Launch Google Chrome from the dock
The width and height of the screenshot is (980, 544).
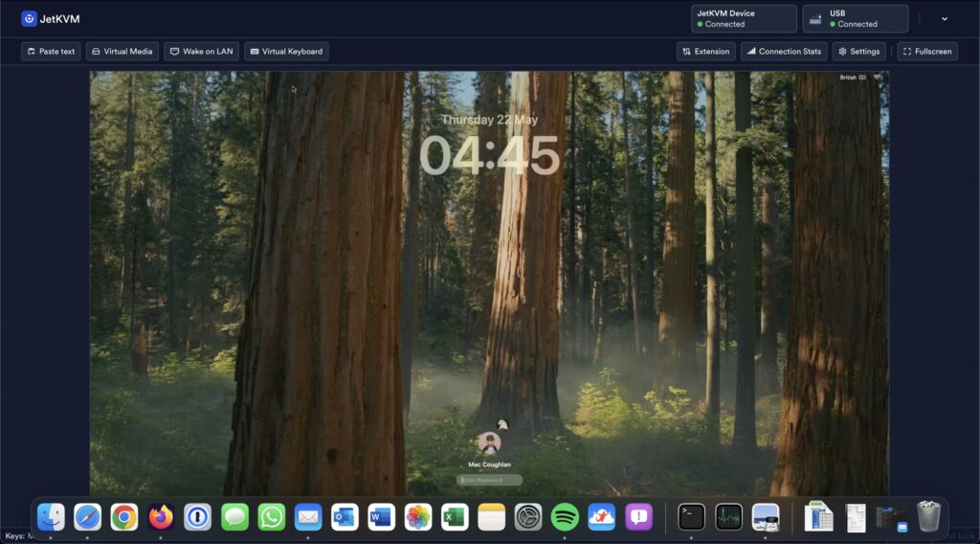pyautogui.click(x=124, y=517)
